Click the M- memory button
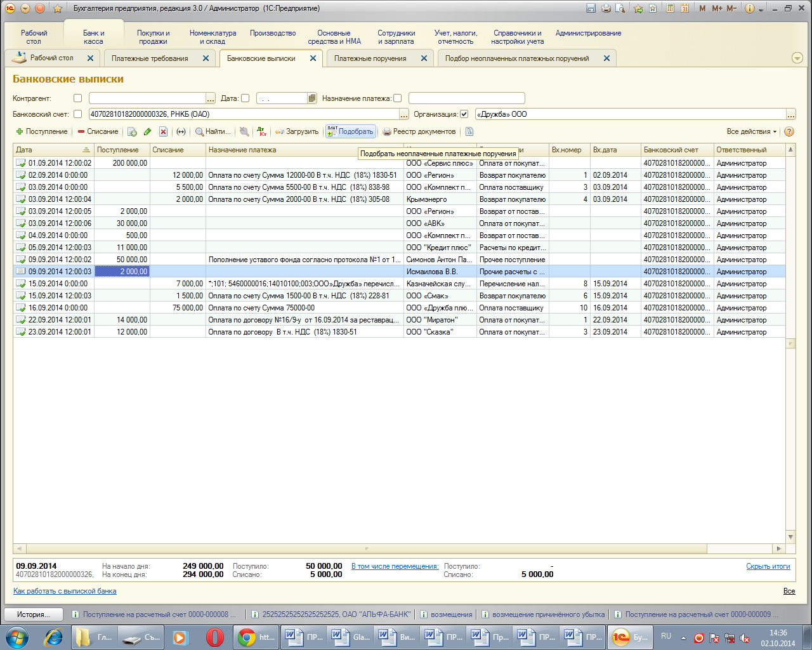This screenshot has width=812, height=650. pyautogui.click(x=732, y=8)
